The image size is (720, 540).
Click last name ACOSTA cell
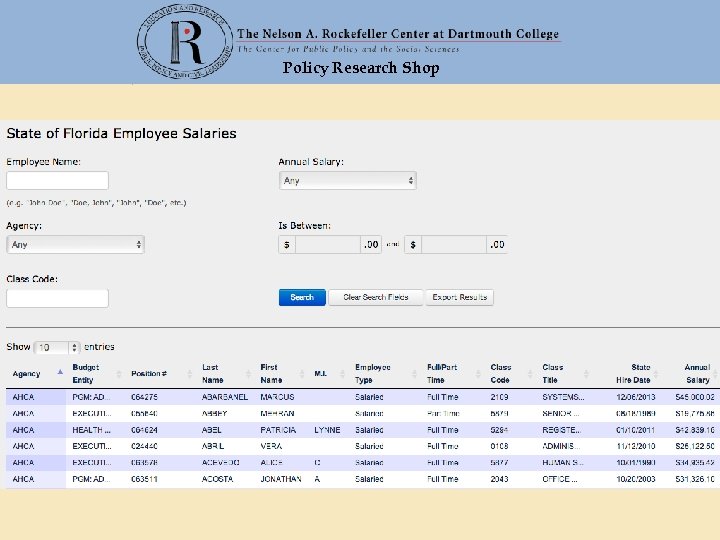pyautogui.click(x=217, y=479)
